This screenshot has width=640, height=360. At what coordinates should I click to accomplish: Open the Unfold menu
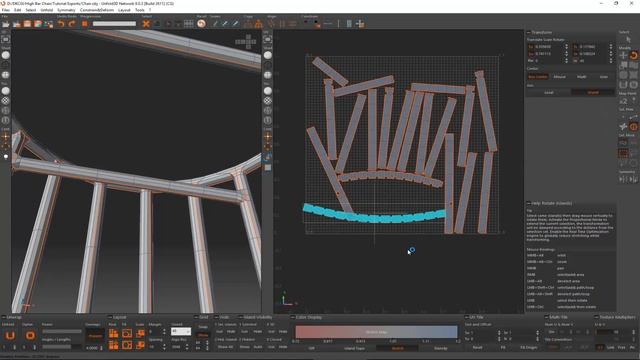[47, 10]
